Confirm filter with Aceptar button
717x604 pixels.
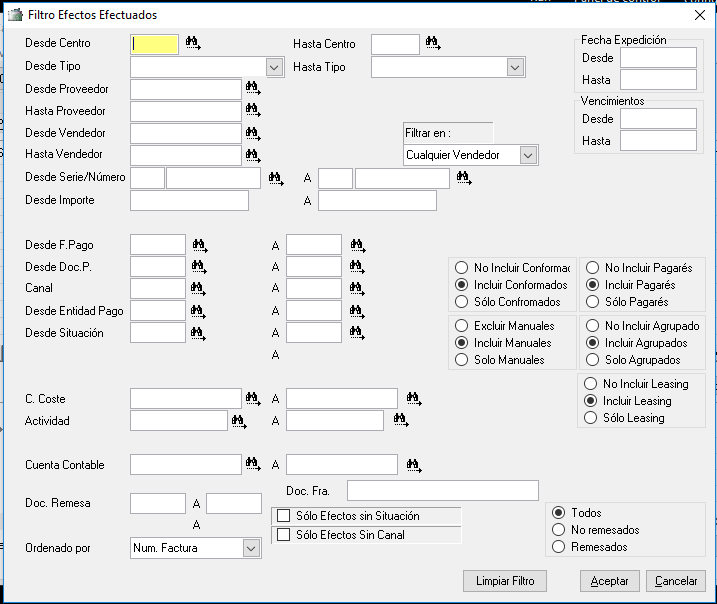pyautogui.click(x=610, y=581)
